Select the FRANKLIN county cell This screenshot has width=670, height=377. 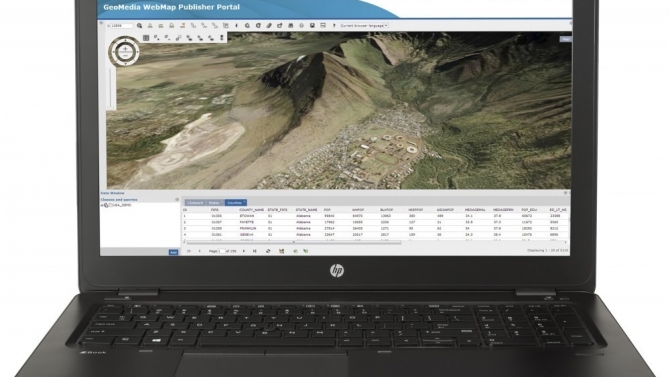247,228
